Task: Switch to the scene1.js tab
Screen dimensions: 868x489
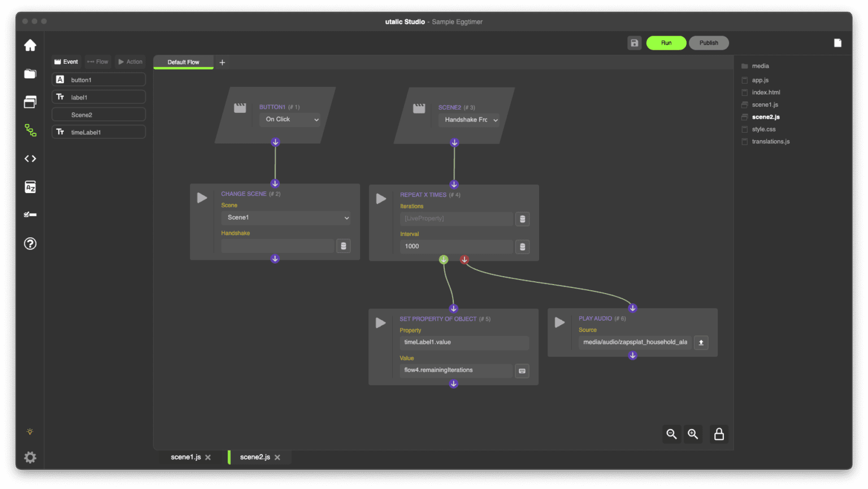Action: pos(186,457)
